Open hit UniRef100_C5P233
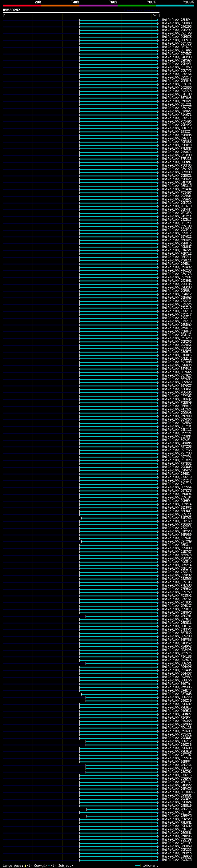The width and height of the screenshot is (197, 868). pos(177,850)
